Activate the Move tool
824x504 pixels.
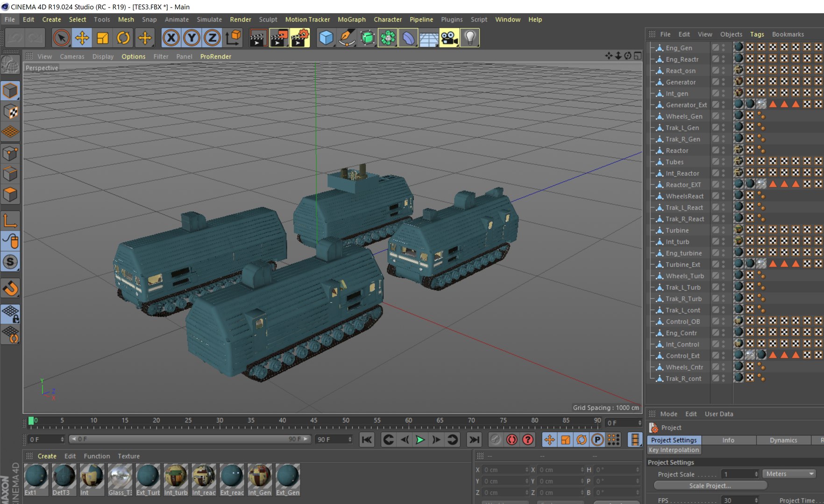tap(82, 38)
